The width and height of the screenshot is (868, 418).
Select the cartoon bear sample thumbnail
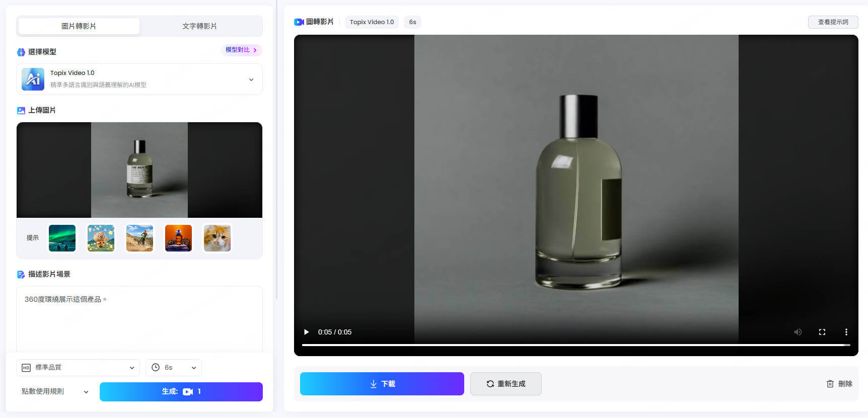[x=101, y=238]
